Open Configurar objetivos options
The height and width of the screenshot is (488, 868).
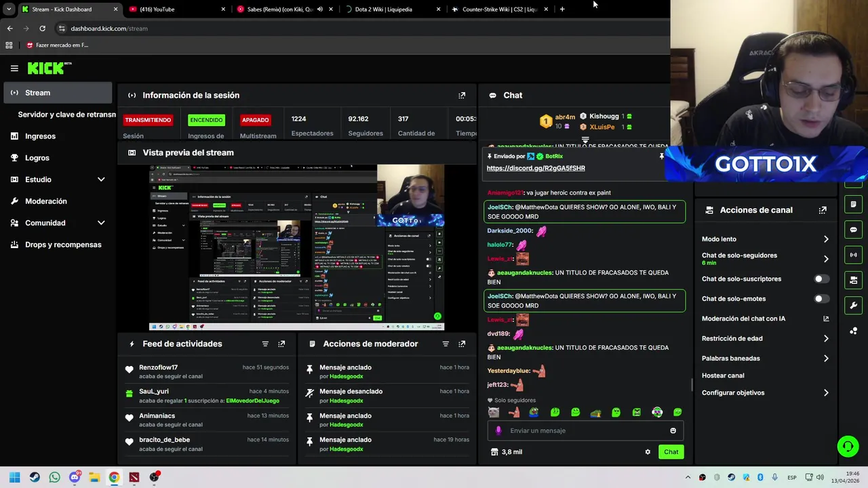tap(765, 393)
